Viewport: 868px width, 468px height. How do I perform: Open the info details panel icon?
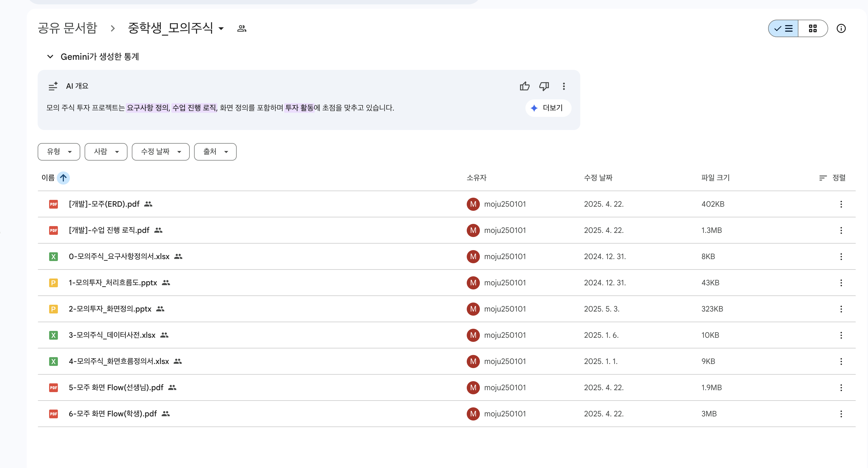[x=841, y=28]
